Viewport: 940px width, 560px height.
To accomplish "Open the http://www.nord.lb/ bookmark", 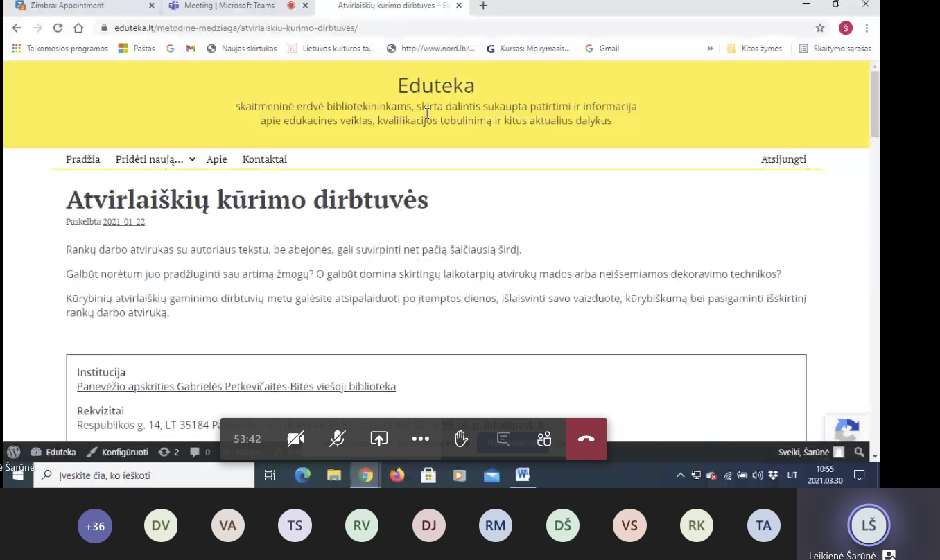I will [431, 49].
